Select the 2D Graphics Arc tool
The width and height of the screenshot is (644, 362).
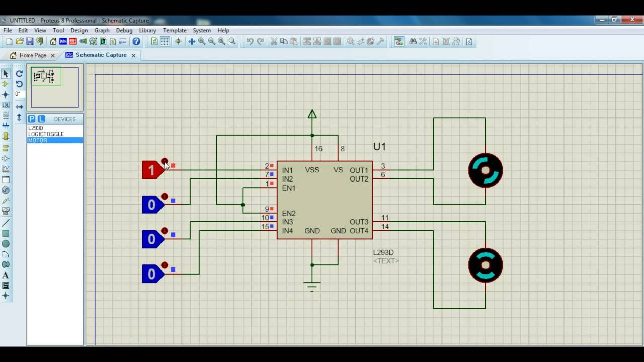click(x=6, y=254)
